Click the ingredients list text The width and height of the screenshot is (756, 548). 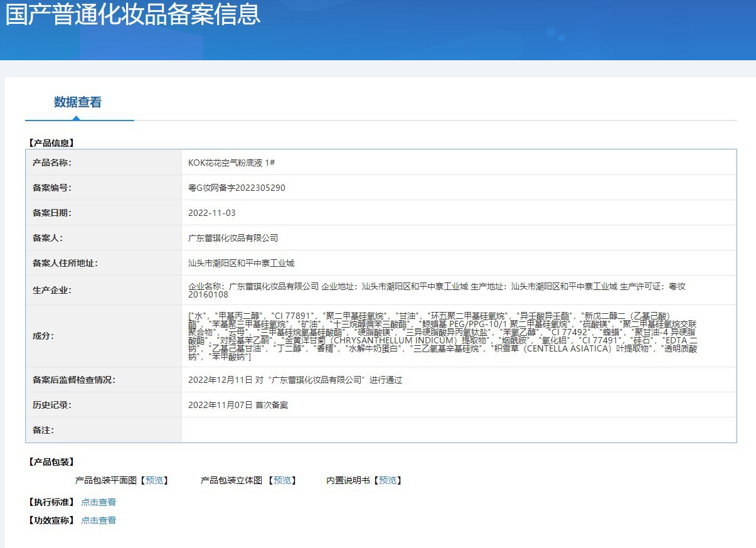443,336
